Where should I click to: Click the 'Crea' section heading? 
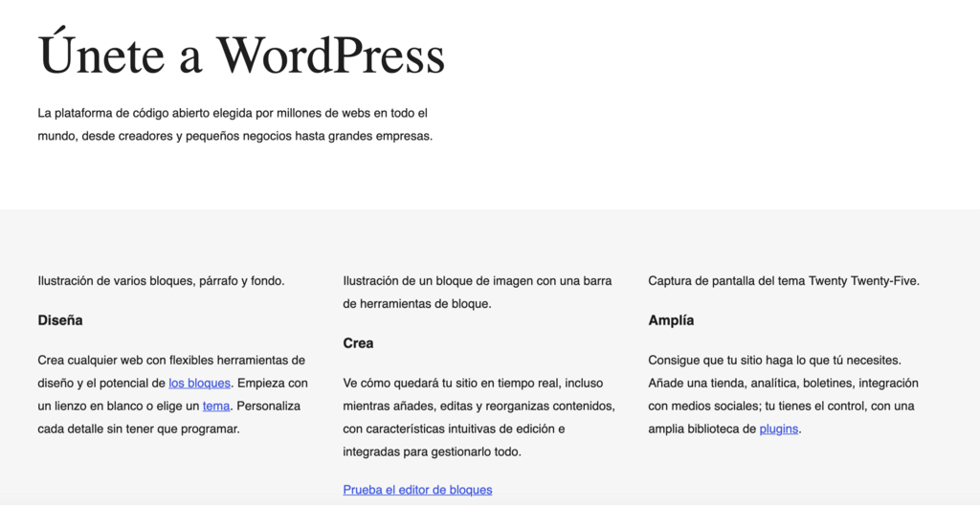pos(358,343)
